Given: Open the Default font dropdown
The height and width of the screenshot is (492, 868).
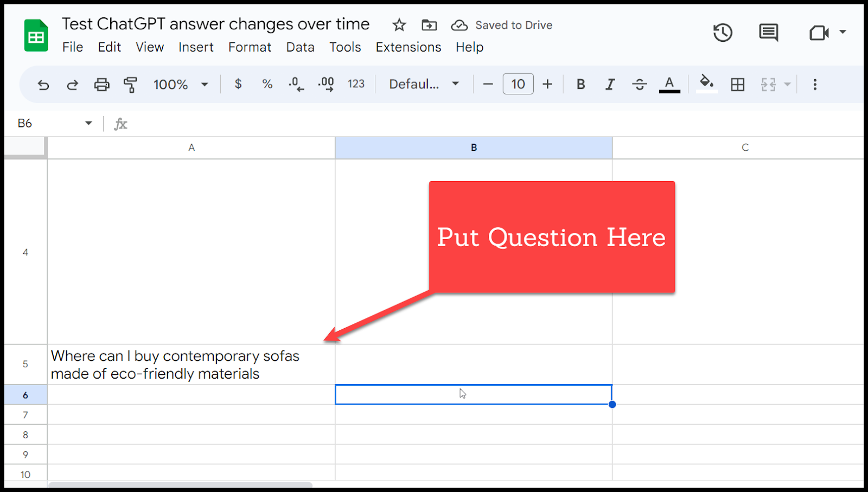Looking at the screenshot, I should 424,85.
